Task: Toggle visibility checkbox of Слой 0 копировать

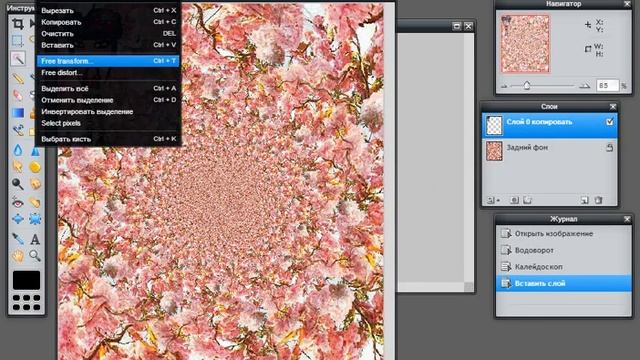Action: [x=610, y=122]
